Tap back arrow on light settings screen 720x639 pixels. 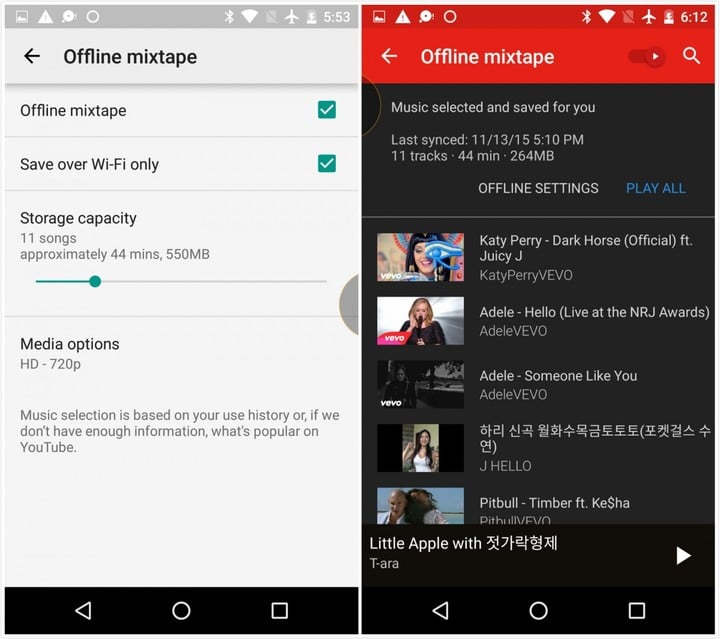click(32, 57)
